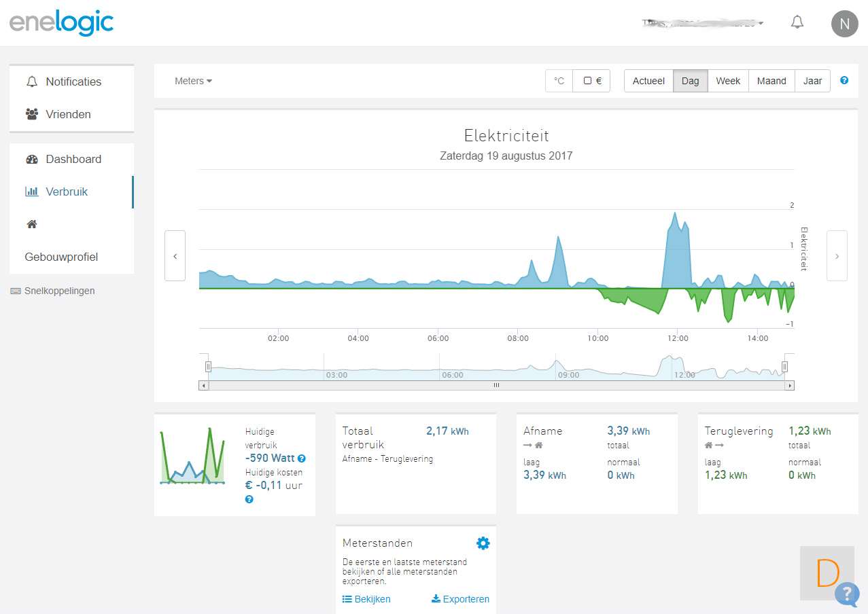
Task: Open Vrienden in the sidebar
Action: [68, 114]
